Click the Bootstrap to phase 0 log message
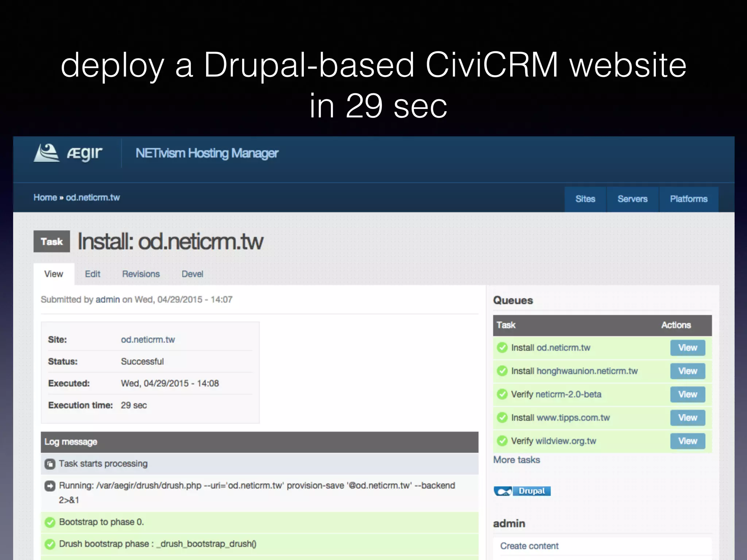Screen dimensions: 747x560 (x=101, y=522)
